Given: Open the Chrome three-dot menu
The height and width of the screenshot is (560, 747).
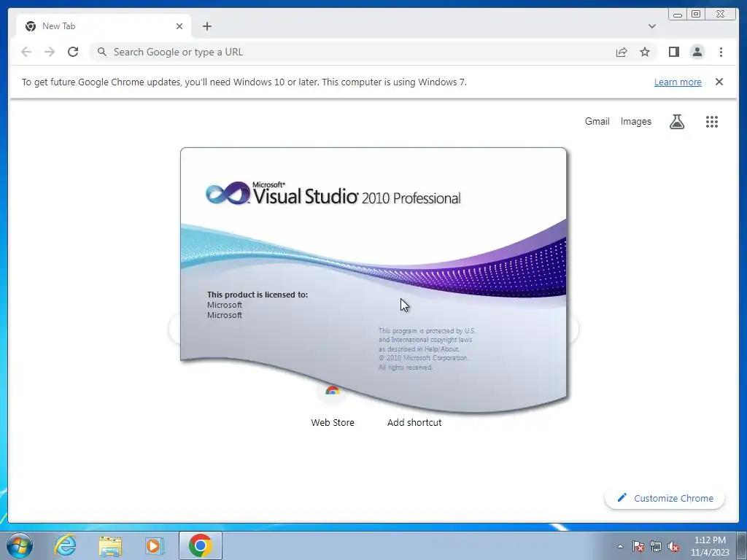Looking at the screenshot, I should point(721,52).
